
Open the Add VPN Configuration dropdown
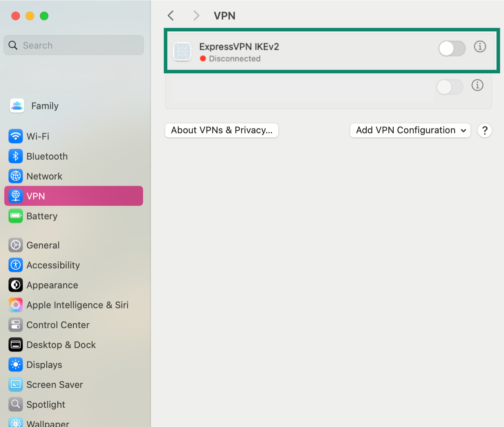pyautogui.click(x=410, y=130)
